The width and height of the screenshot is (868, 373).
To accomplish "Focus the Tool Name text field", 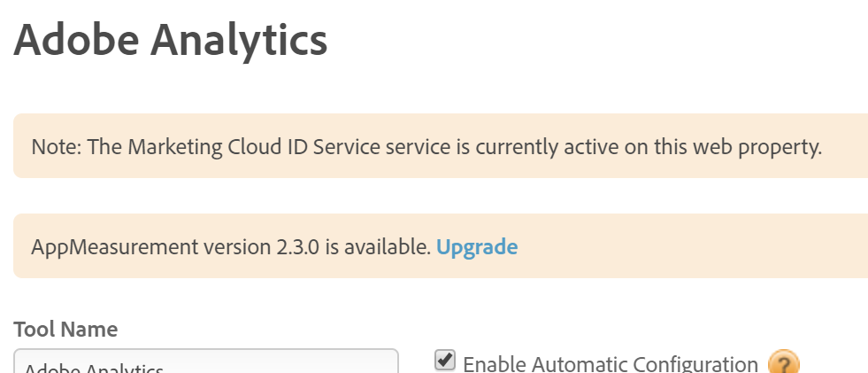I will click(x=206, y=363).
